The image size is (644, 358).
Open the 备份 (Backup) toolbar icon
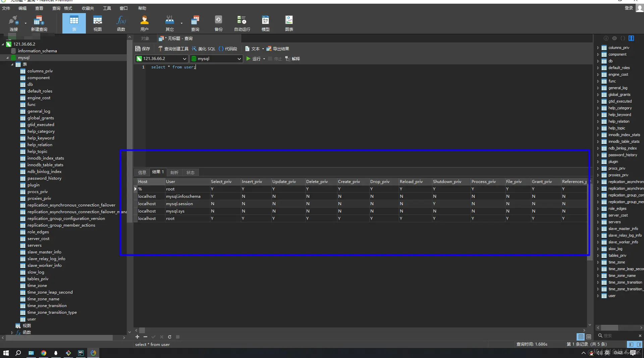(x=218, y=23)
